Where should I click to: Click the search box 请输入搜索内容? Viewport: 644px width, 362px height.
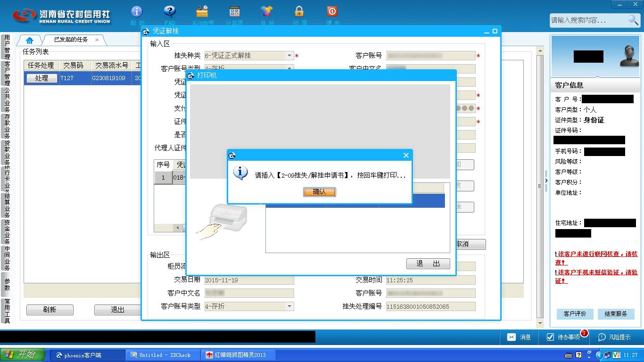point(588,20)
